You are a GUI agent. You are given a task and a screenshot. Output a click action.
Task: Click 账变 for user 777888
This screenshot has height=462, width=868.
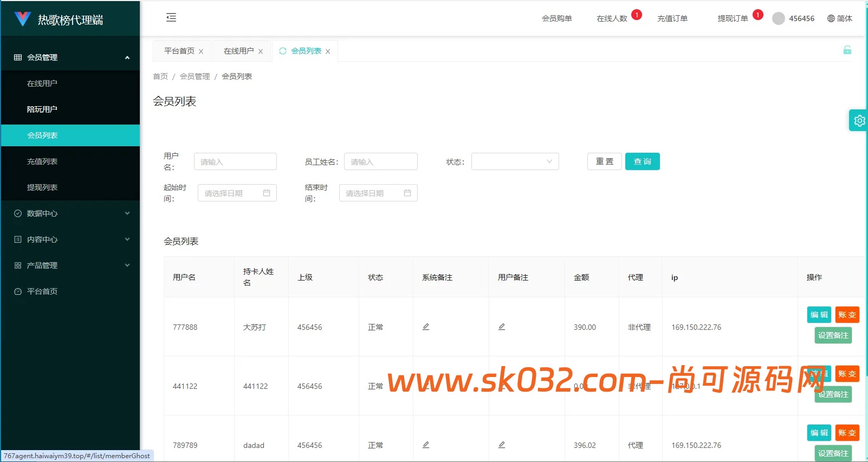coord(847,315)
